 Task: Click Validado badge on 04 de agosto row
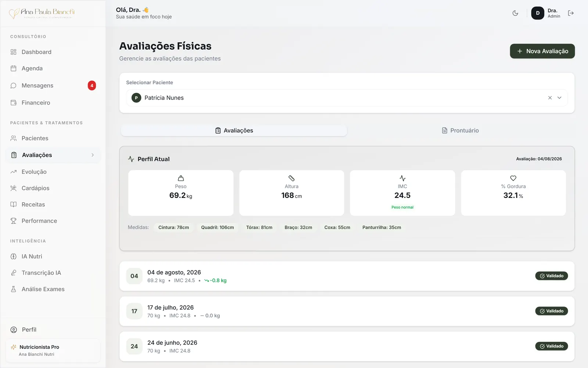point(551,276)
